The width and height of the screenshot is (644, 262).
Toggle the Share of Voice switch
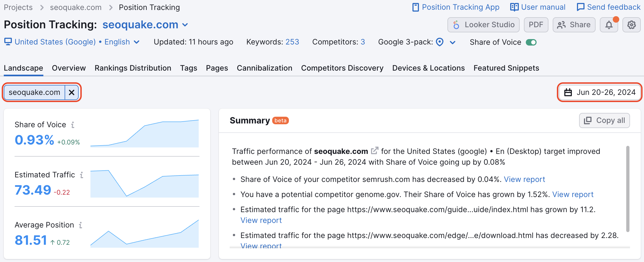point(531,42)
